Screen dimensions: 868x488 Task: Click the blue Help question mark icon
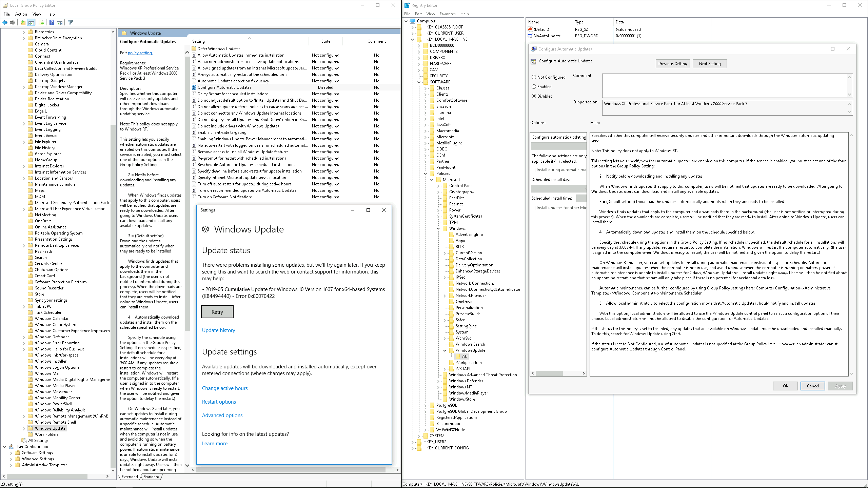(x=52, y=23)
